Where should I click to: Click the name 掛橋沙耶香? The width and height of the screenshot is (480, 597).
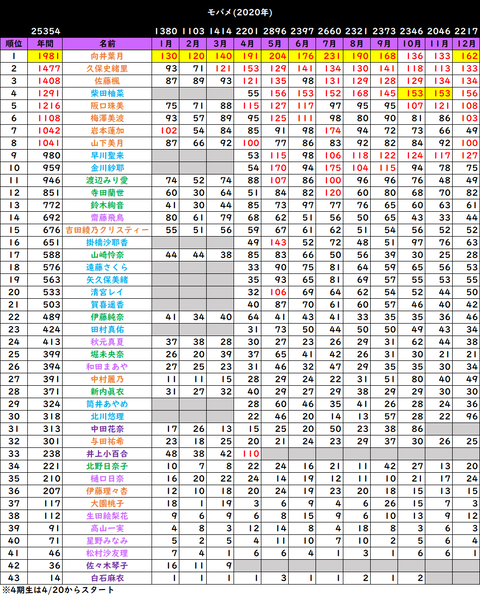pyautogui.click(x=107, y=243)
